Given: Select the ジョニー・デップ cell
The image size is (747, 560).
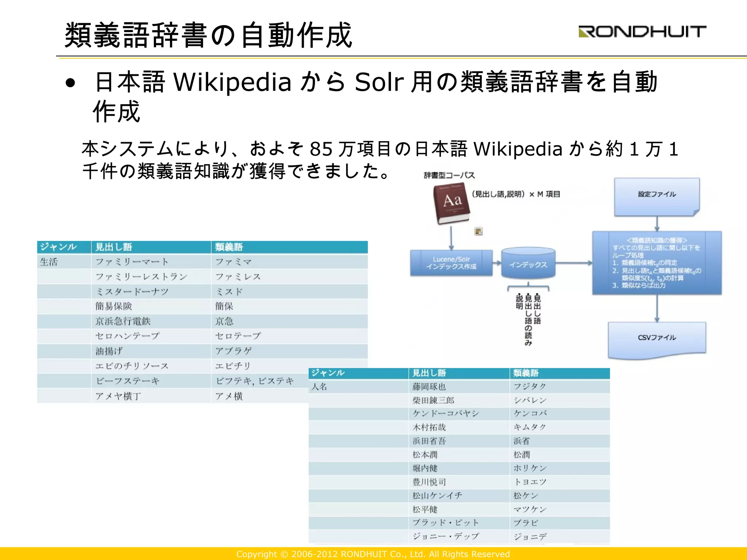Looking at the screenshot, I should [459, 536].
